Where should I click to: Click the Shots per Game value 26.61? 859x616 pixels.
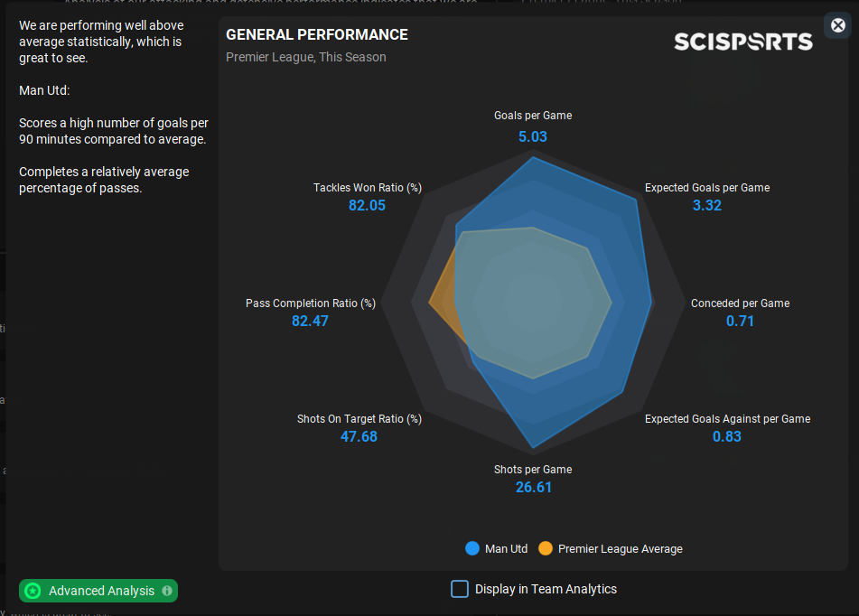(x=533, y=487)
